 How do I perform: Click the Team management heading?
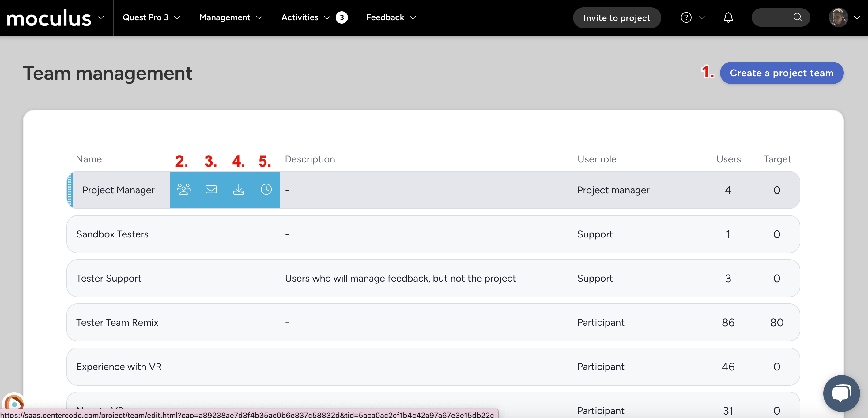(x=108, y=73)
